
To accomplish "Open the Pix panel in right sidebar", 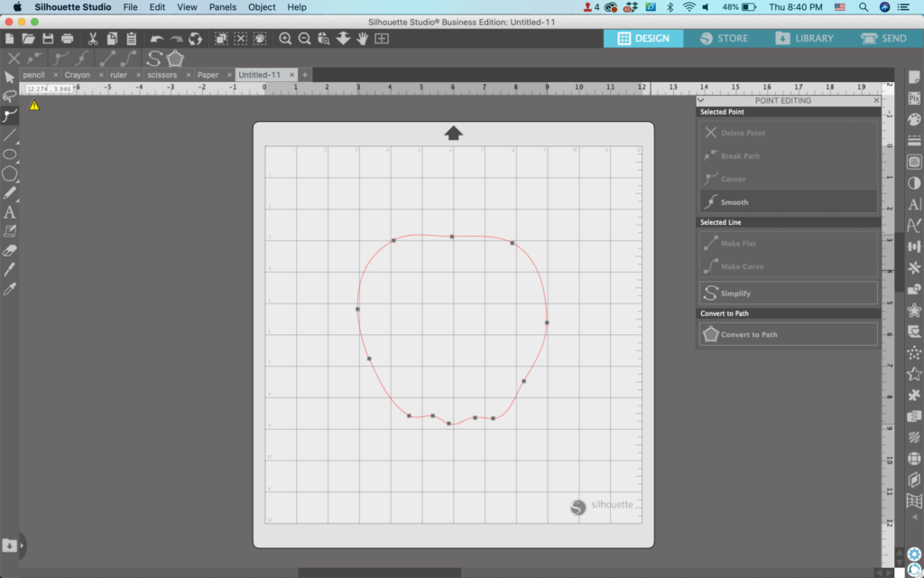I will click(x=914, y=98).
